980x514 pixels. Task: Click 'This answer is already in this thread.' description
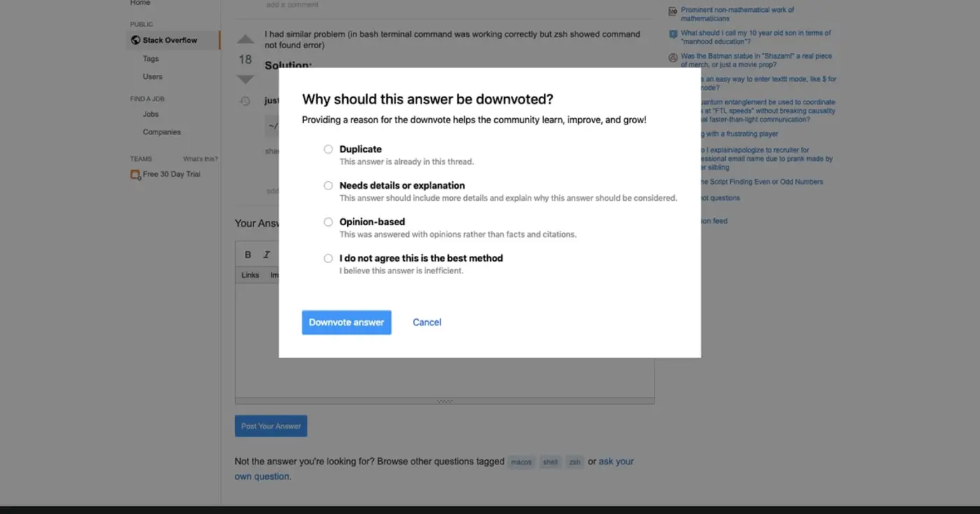pos(407,162)
